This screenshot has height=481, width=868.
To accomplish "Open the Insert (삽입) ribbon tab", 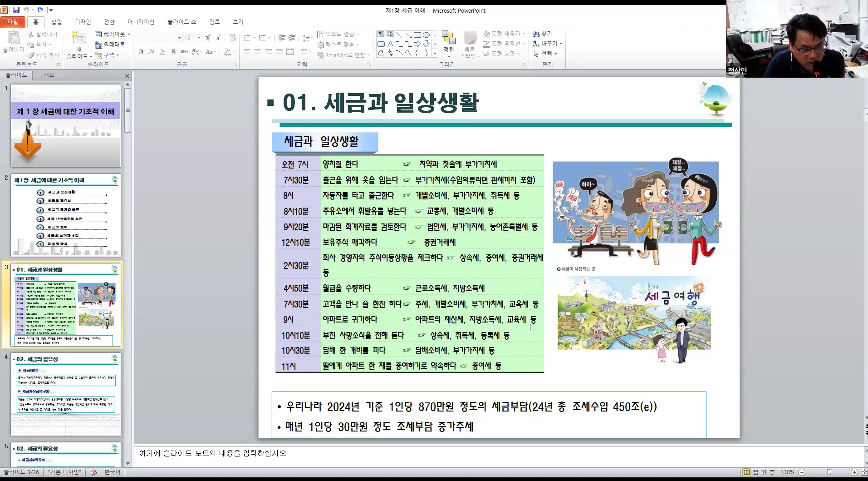I will click(x=56, y=22).
